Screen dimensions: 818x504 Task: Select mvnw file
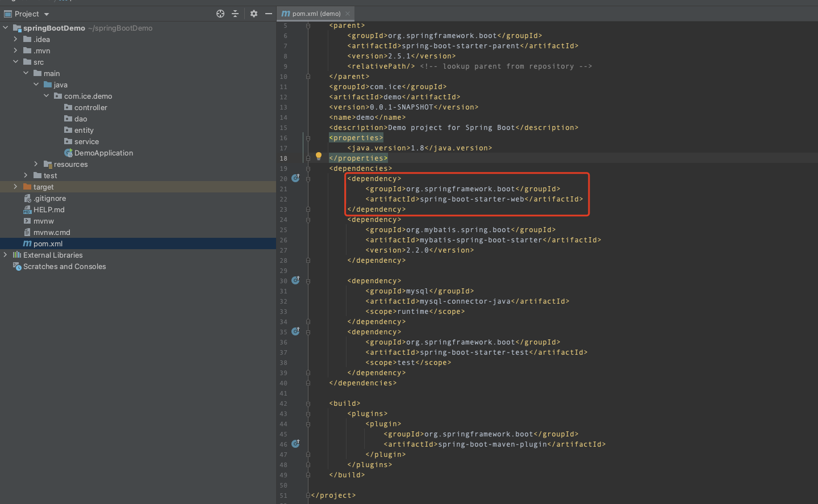(x=44, y=221)
